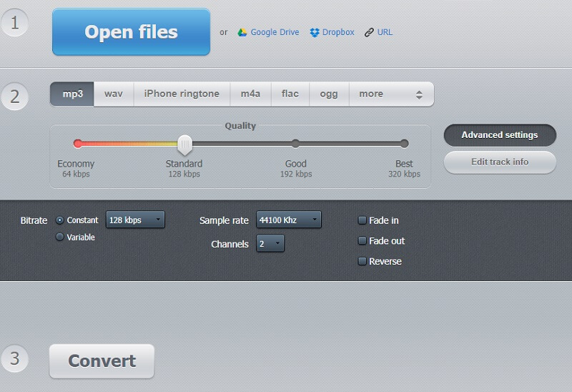Image resolution: width=572 pixels, height=392 pixels.
Task: Click the Bitrate label
Action: [x=34, y=220]
